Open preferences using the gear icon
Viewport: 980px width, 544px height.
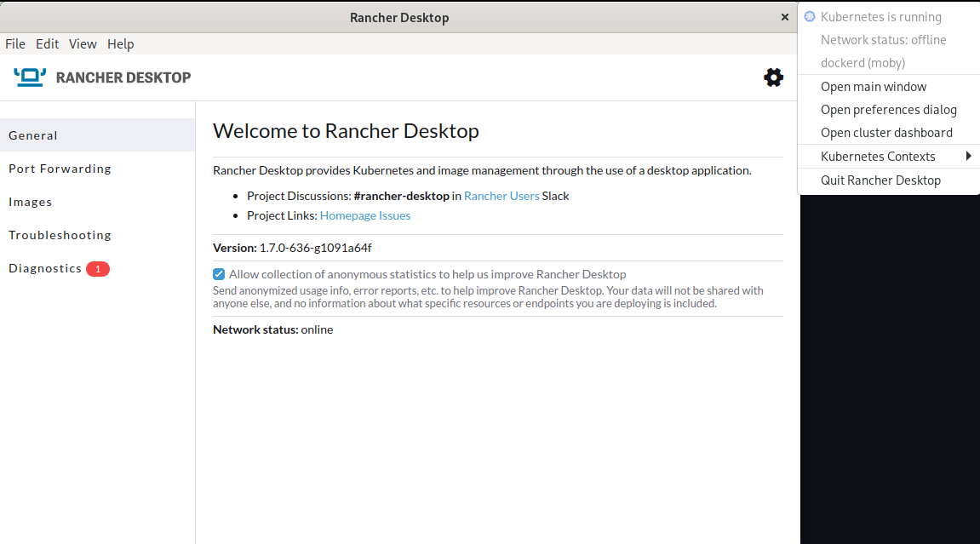click(x=773, y=77)
